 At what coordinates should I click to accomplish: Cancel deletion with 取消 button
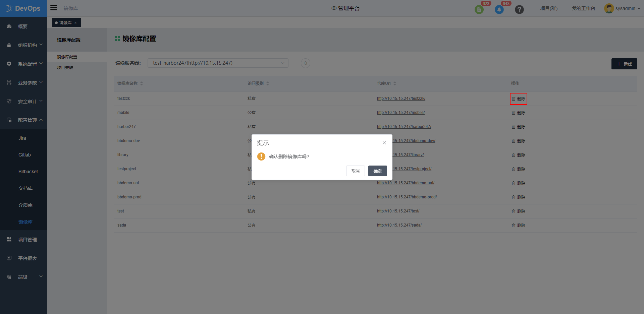click(356, 171)
